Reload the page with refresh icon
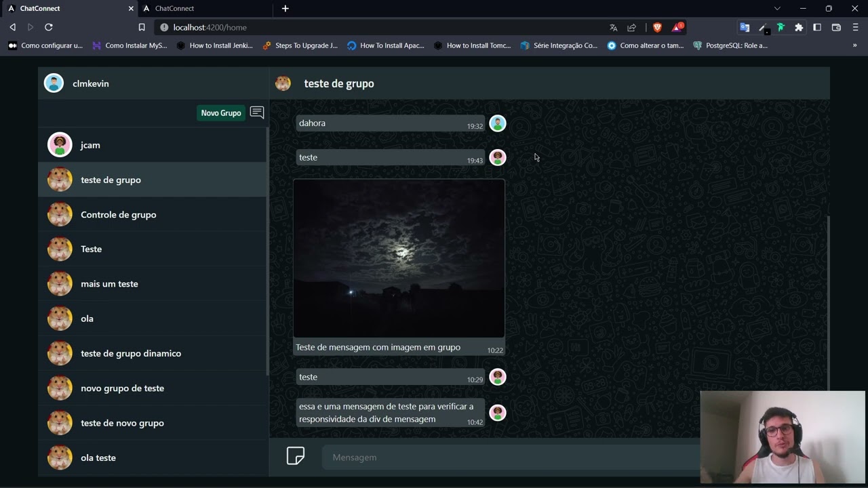Screen dimensions: 868x488 49,27
